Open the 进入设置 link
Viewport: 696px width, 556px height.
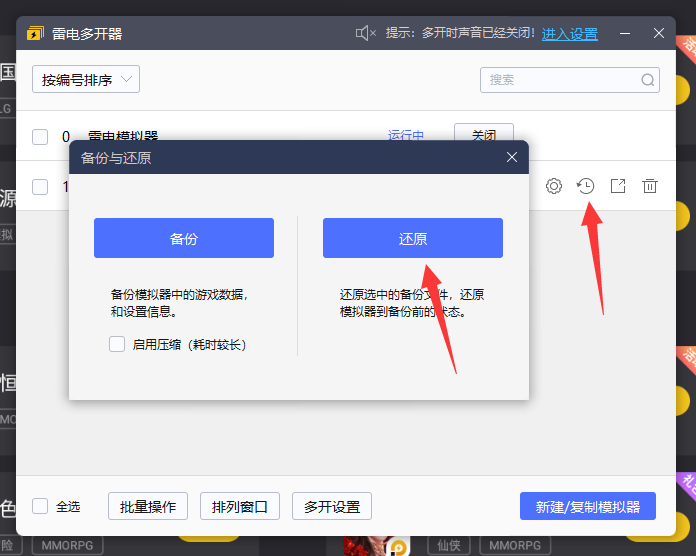(x=570, y=34)
